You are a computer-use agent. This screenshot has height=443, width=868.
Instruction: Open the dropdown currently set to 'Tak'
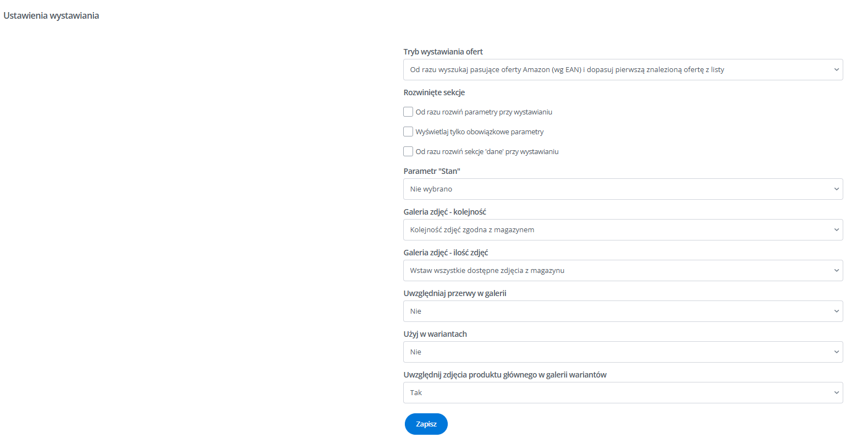click(623, 393)
